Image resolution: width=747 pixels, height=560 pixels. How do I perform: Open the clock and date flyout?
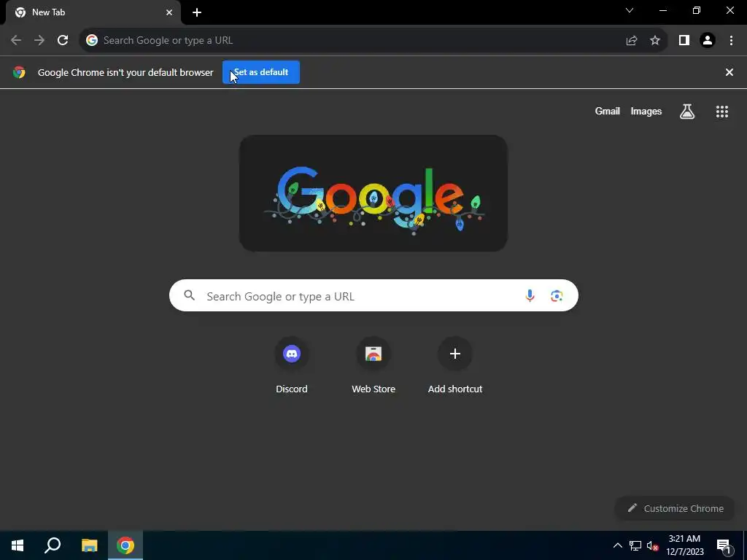click(x=684, y=545)
